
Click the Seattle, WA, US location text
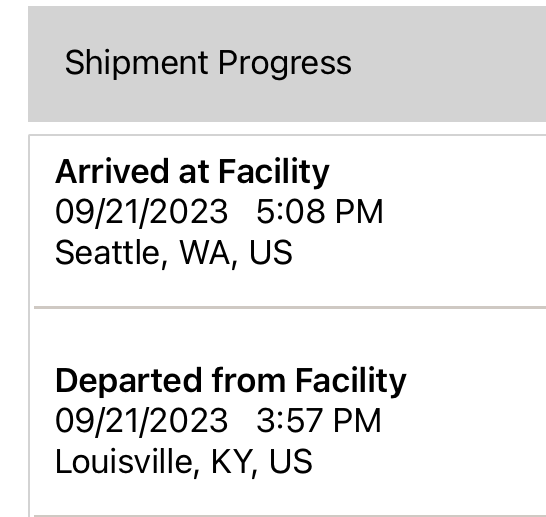174,253
